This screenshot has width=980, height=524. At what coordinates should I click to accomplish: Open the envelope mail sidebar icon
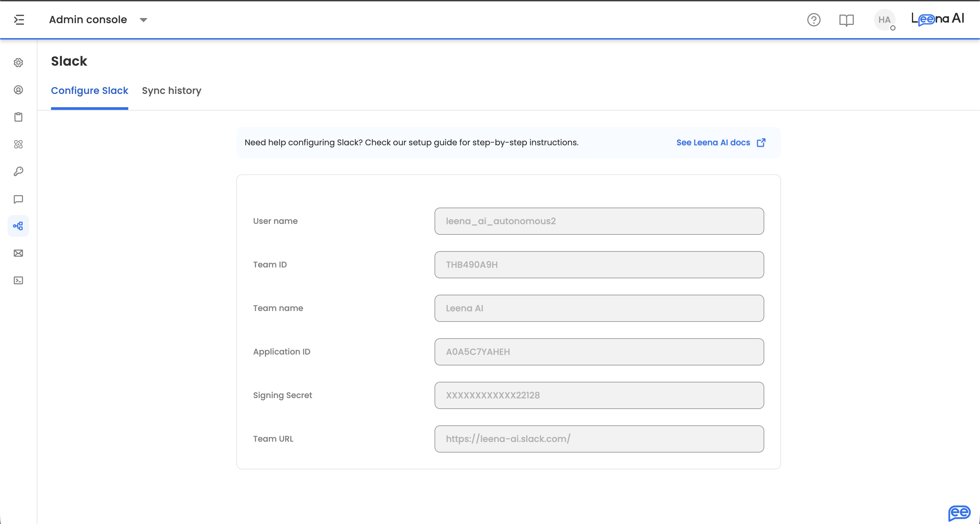pyautogui.click(x=18, y=253)
